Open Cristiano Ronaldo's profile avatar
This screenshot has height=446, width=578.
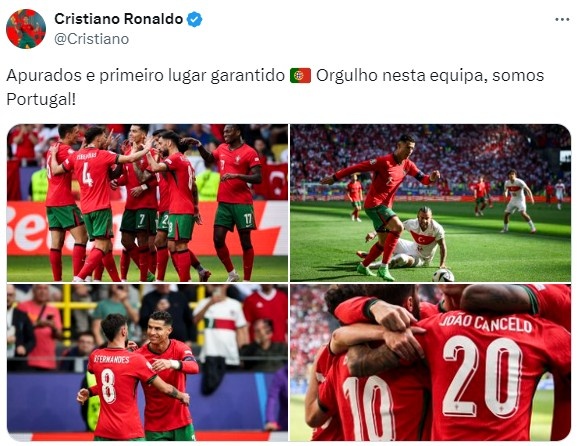tap(26, 29)
